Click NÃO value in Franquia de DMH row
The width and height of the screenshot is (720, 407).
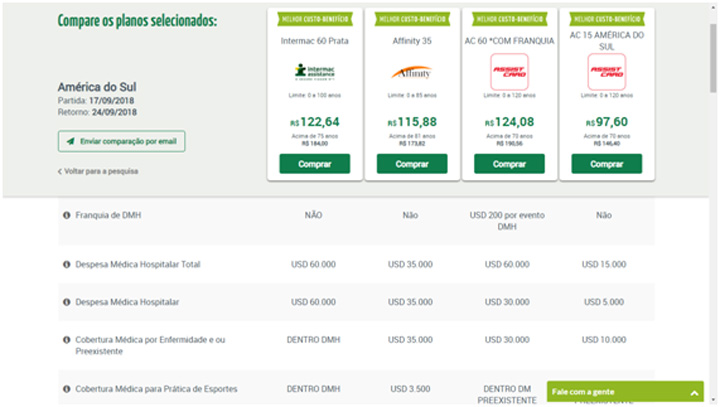click(x=313, y=215)
